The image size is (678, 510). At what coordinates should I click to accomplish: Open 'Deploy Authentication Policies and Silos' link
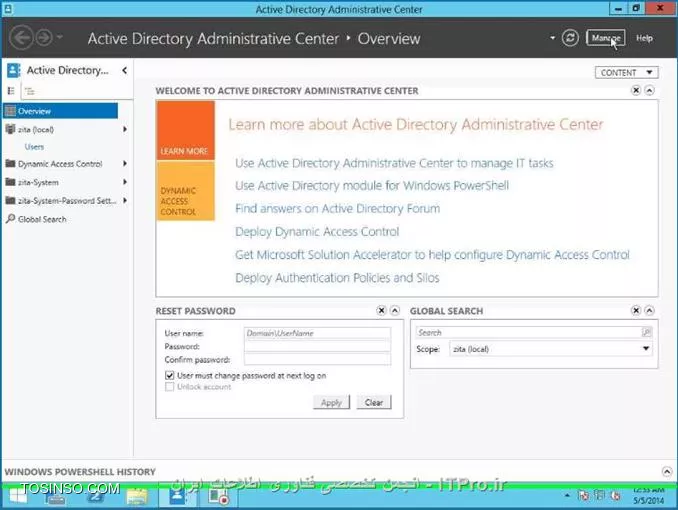pyautogui.click(x=337, y=278)
